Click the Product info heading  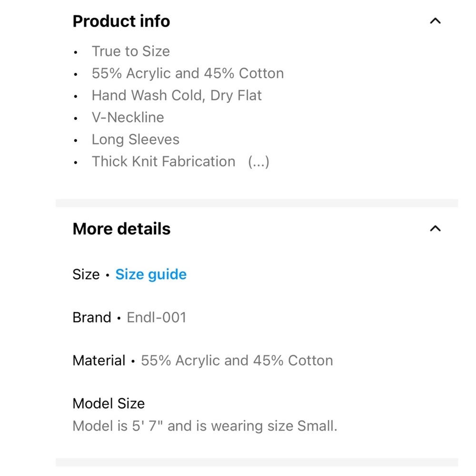(121, 21)
